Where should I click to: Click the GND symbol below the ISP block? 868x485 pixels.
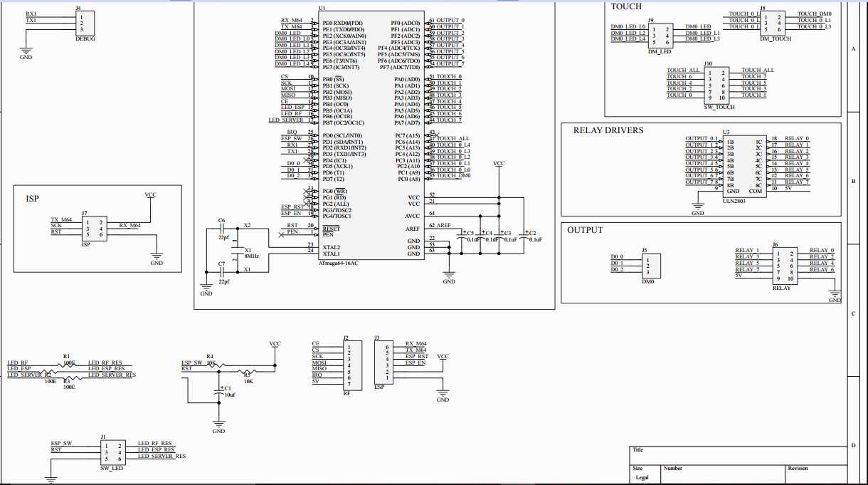tap(156, 254)
